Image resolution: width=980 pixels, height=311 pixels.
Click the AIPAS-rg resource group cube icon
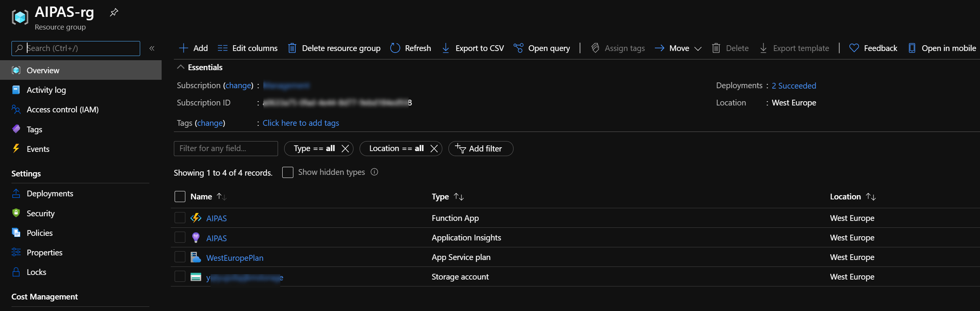20,17
